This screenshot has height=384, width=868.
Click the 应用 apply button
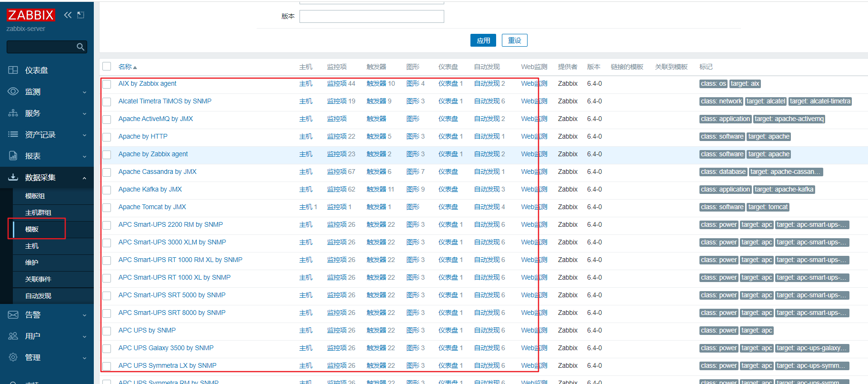pos(483,40)
